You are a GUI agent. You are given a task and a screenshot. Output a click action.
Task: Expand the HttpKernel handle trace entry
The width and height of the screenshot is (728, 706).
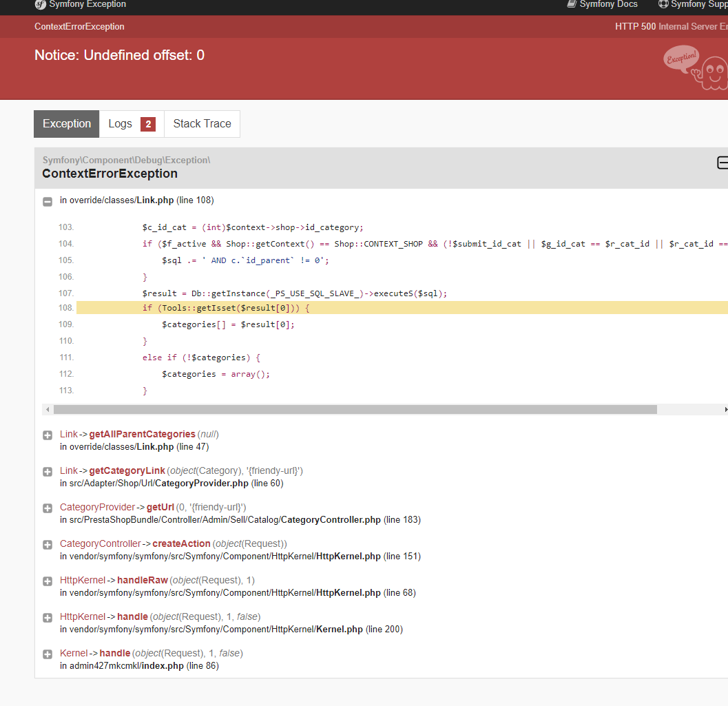pos(48,618)
